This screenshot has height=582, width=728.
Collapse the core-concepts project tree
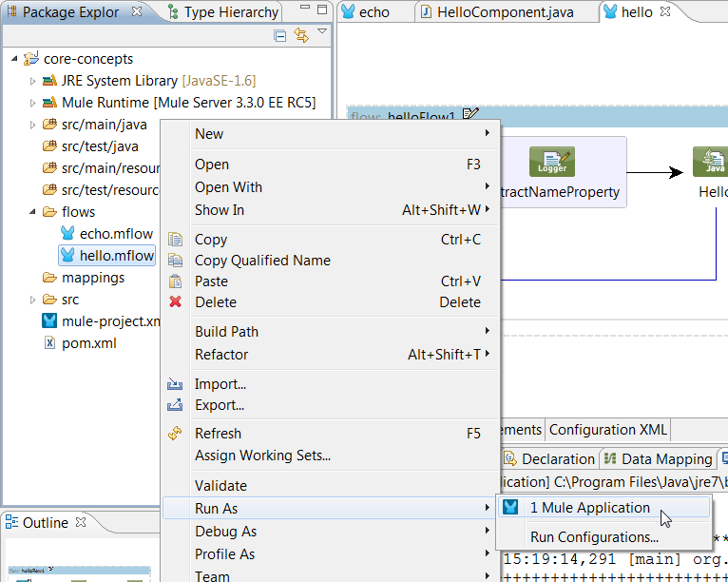point(14,59)
